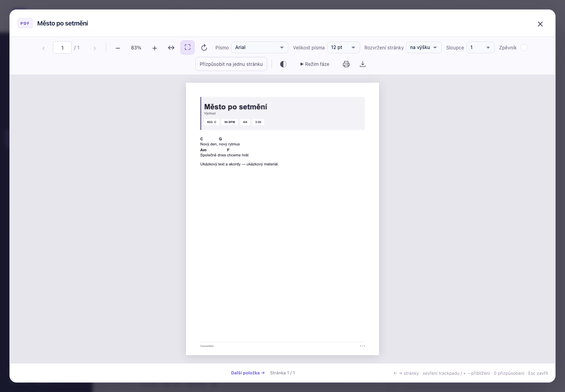Close the preview with the X icon
565x392 pixels.
(540, 24)
